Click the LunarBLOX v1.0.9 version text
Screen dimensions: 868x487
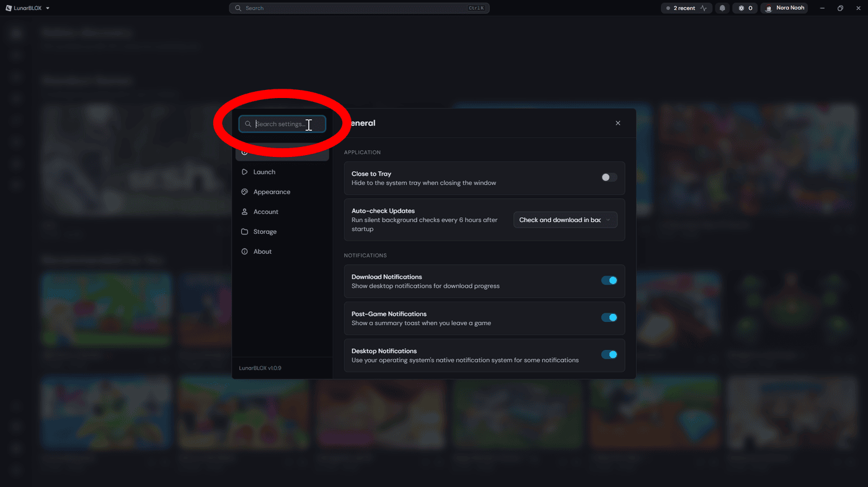pos(260,368)
